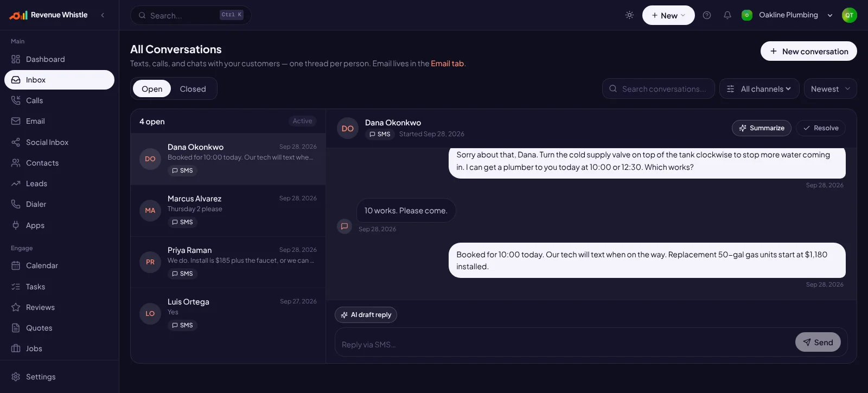The height and width of the screenshot is (393, 868).
Task: Collapse the sidebar with the chevron arrow
Action: tap(103, 15)
